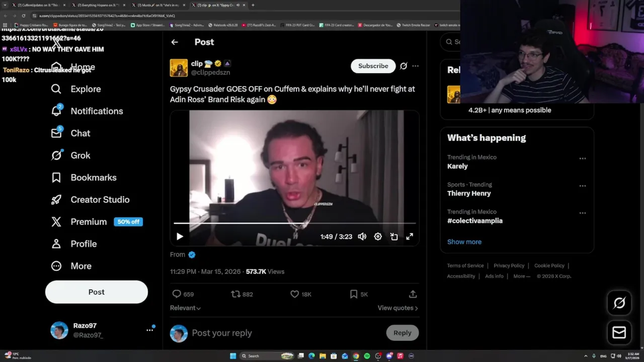Open a new browser tab
Viewport: 644px width, 362px height.
point(253,5)
